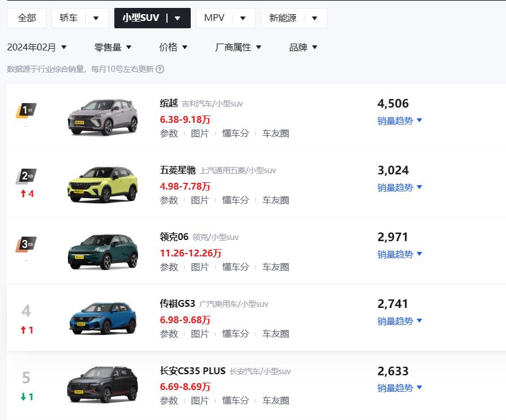Select the MPV category tab
Image resolution: width=506 pixels, height=420 pixels.
click(214, 18)
